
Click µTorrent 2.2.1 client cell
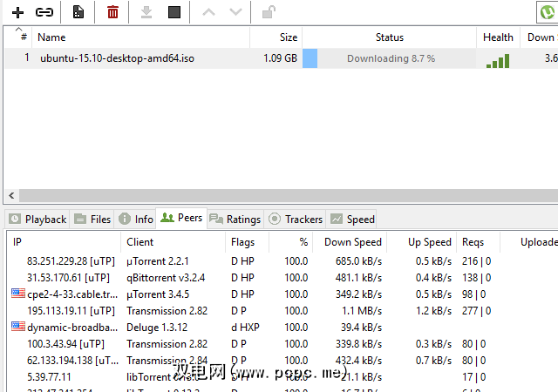tap(157, 261)
